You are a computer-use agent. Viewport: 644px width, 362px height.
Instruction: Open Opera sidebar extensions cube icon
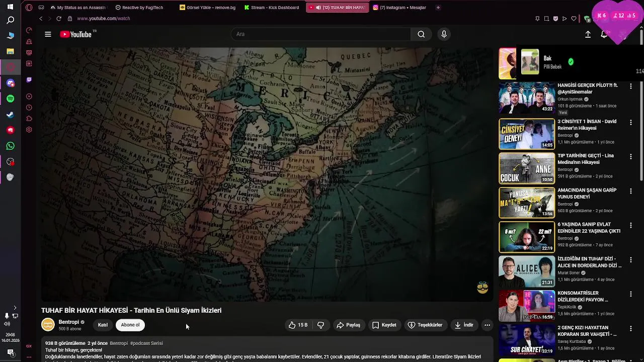point(29,119)
